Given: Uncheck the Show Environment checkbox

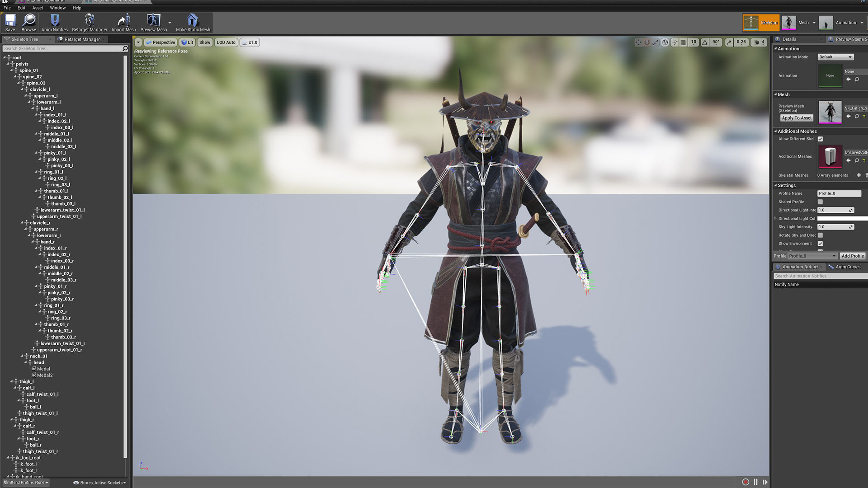Looking at the screenshot, I should tap(820, 244).
